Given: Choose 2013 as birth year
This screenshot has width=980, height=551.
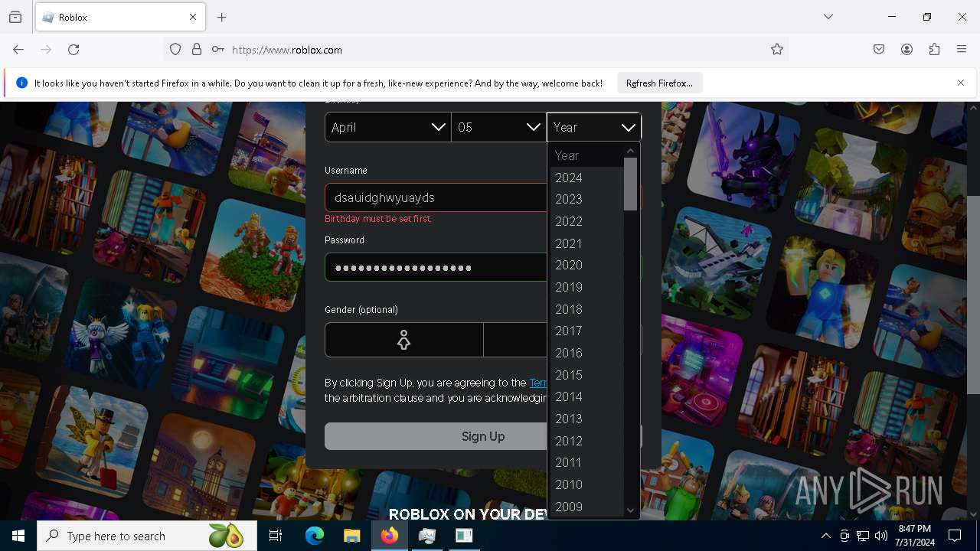Looking at the screenshot, I should (x=586, y=419).
